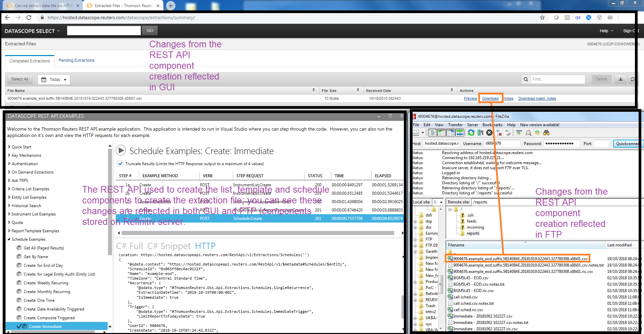
Task: Expand Criteria List Examples node
Action: [9, 189]
